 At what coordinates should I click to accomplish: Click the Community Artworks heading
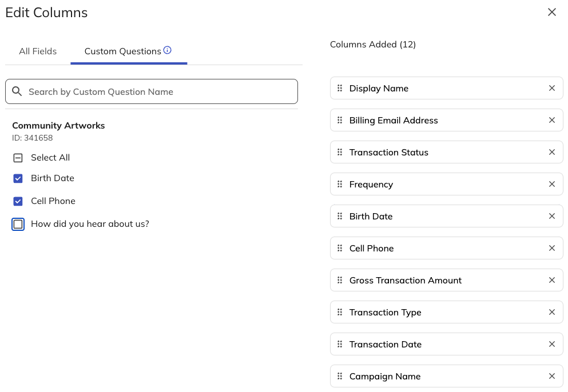point(58,126)
